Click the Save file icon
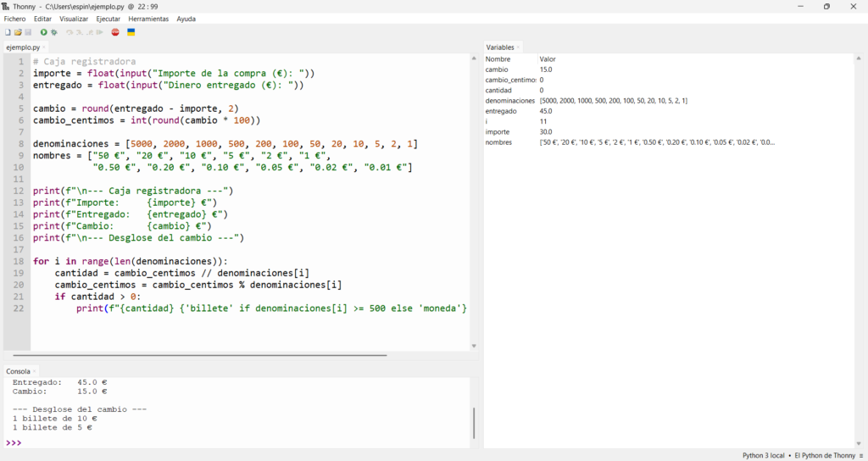Viewport: 868px width, 461px height. click(x=28, y=32)
